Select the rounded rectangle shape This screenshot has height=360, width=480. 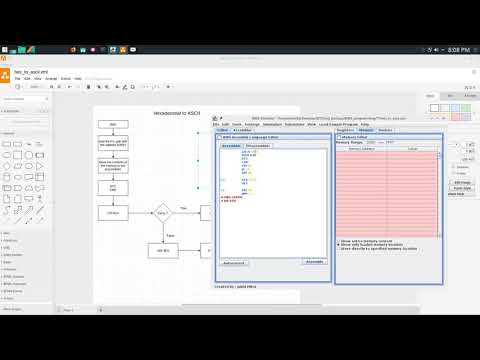click(18, 144)
